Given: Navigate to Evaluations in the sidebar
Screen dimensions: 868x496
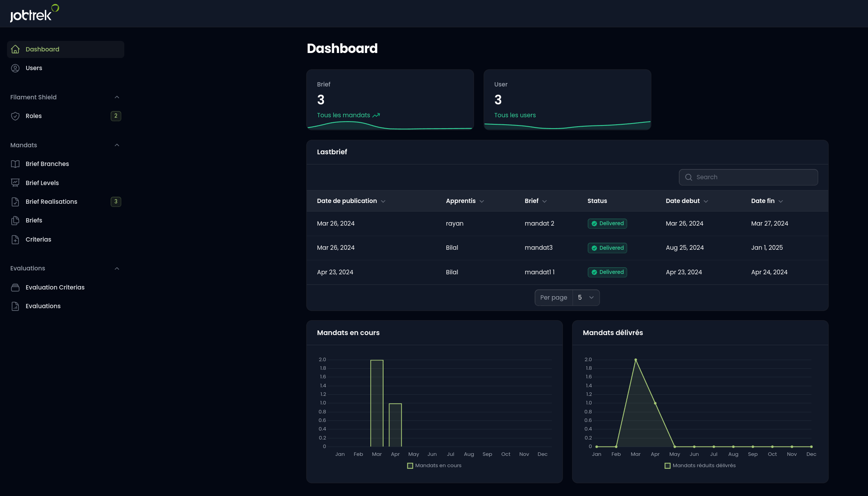Looking at the screenshot, I should point(43,306).
